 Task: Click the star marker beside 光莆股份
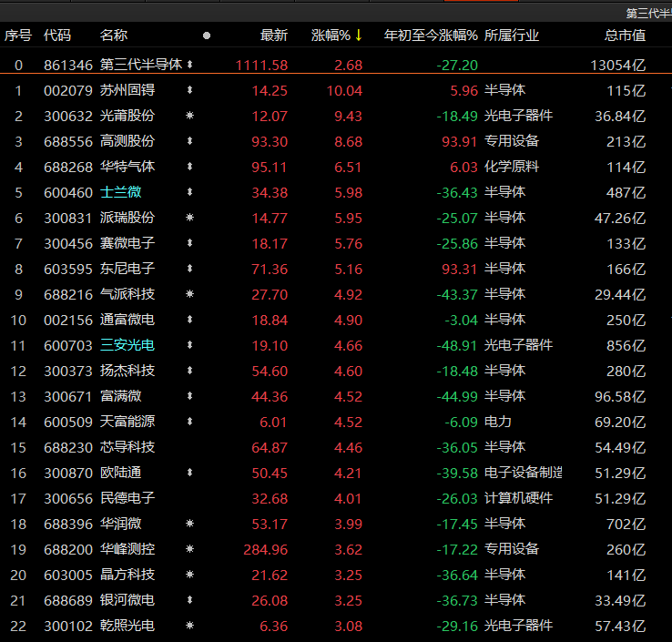[x=190, y=116]
